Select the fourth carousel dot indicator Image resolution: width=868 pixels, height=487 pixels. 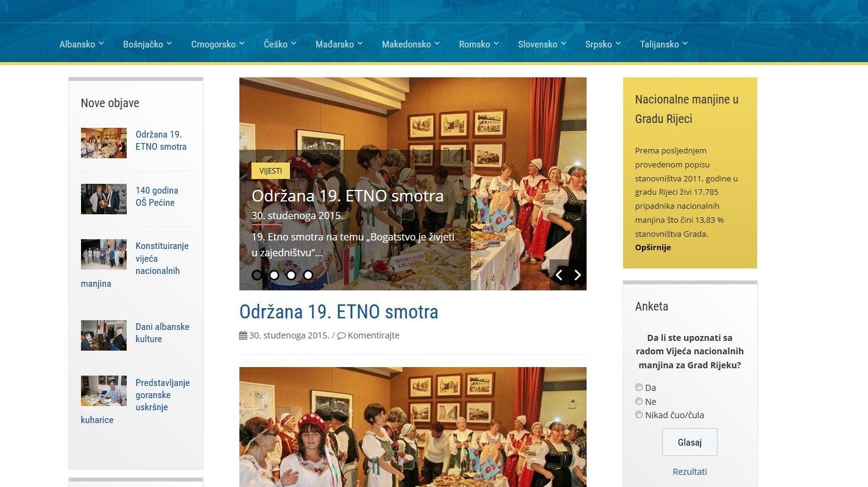tap(308, 275)
